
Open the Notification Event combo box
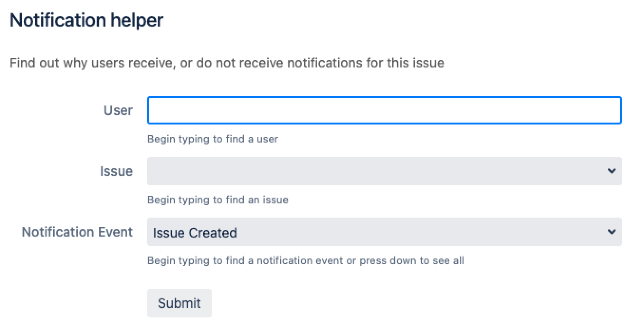[375, 232]
